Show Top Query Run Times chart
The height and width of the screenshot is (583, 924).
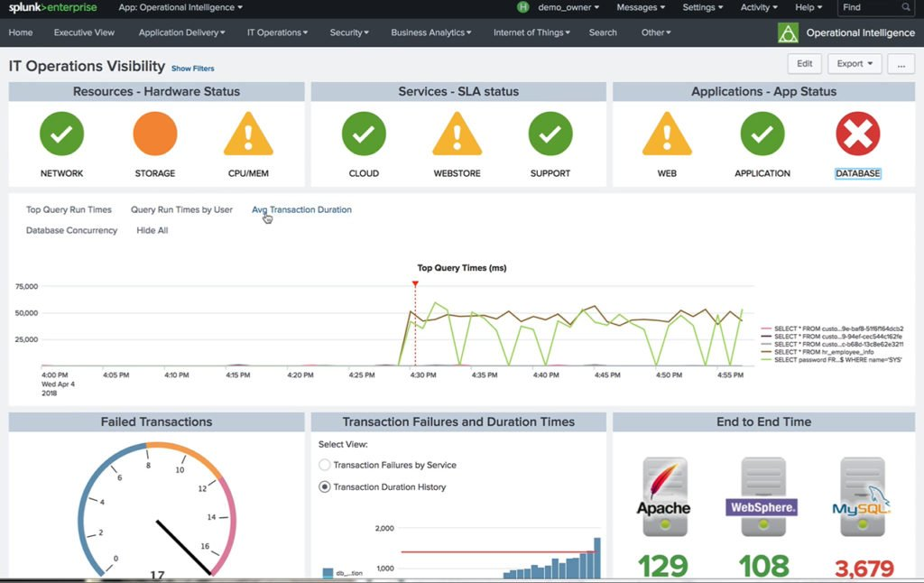[69, 209]
